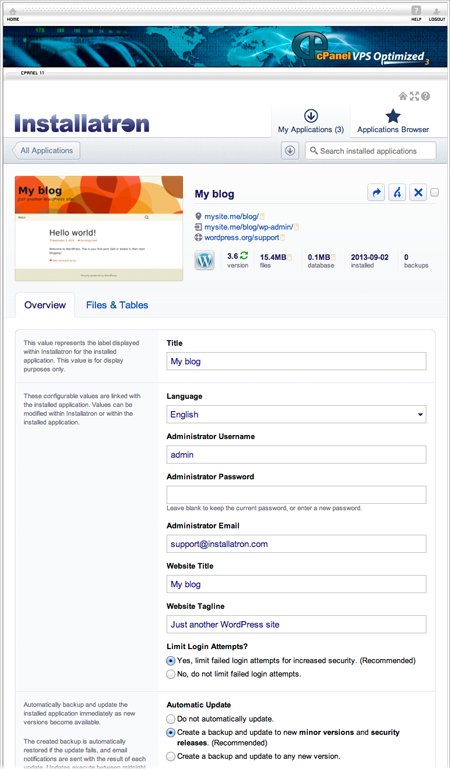Click the clone icon for My blog

click(397, 193)
